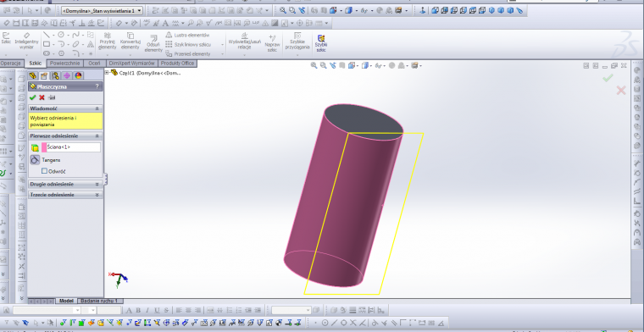Image resolution: width=644 pixels, height=332 pixels.
Task: Switch to the Szkic tab
Action: pyautogui.click(x=36, y=64)
